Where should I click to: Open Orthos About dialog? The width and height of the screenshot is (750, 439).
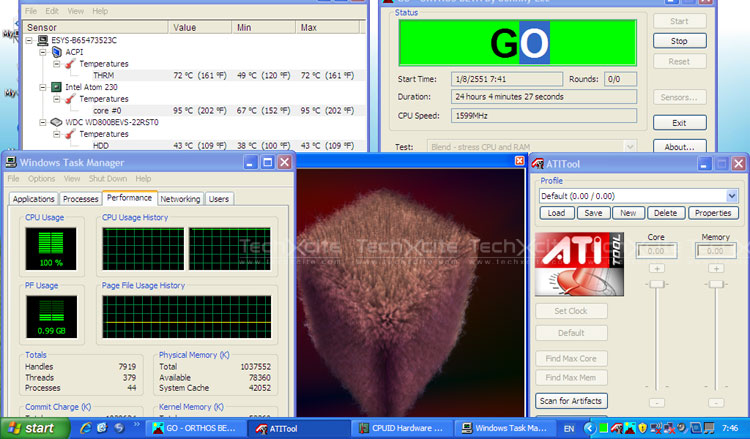click(x=679, y=146)
